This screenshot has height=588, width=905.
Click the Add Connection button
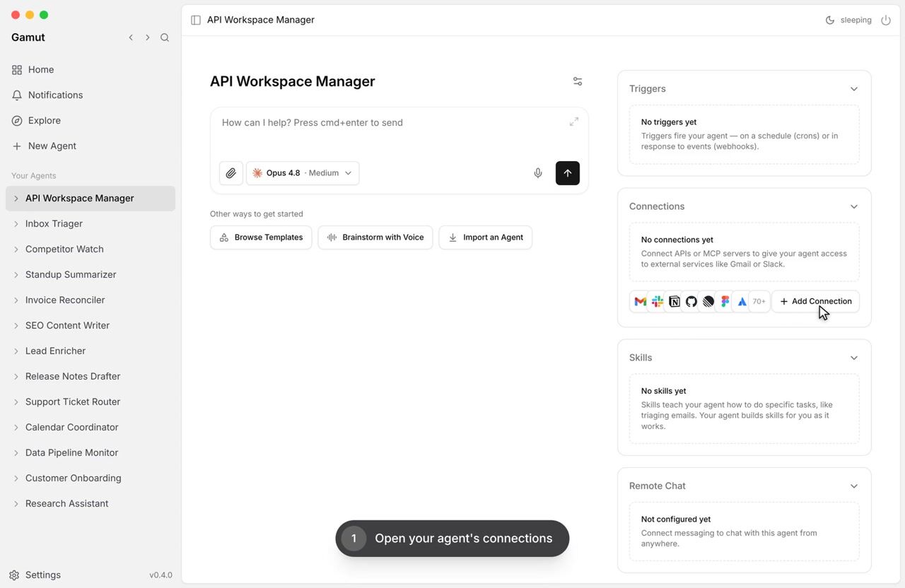pyautogui.click(x=815, y=301)
